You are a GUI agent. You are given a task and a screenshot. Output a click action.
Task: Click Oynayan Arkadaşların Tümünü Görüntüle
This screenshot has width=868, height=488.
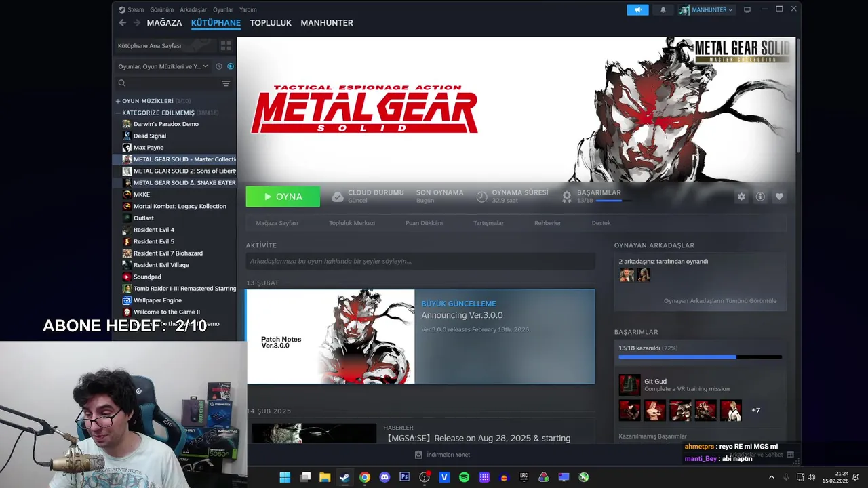(720, 301)
